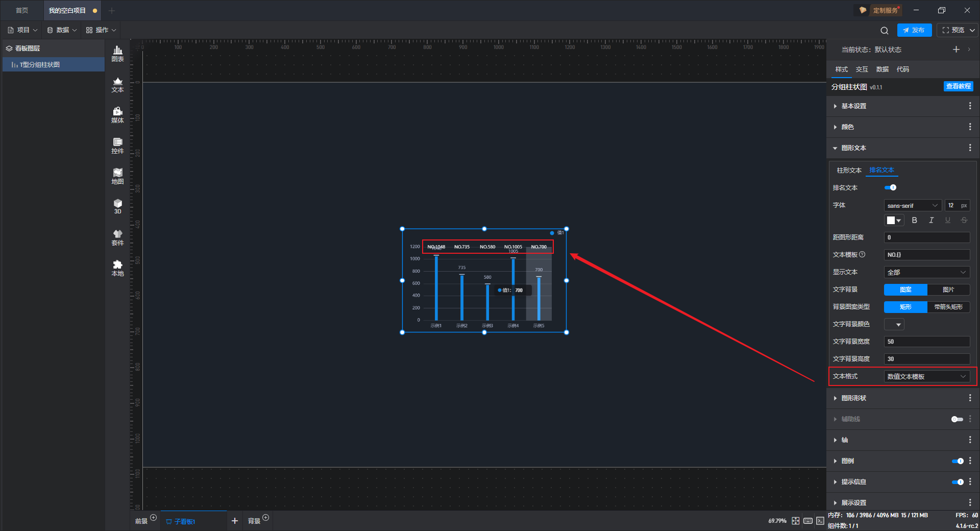Switch to the 交互 tab

[x=862, y=69]
